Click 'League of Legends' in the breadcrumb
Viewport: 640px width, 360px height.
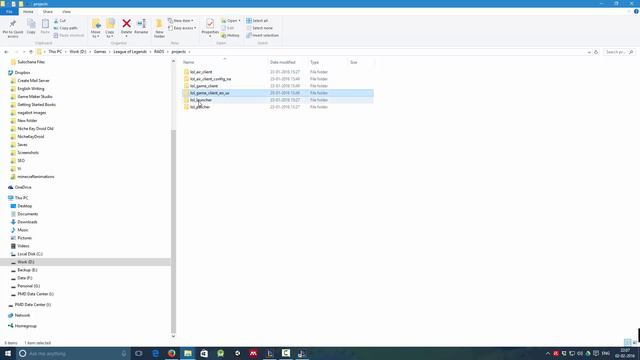tap(130, 52)
